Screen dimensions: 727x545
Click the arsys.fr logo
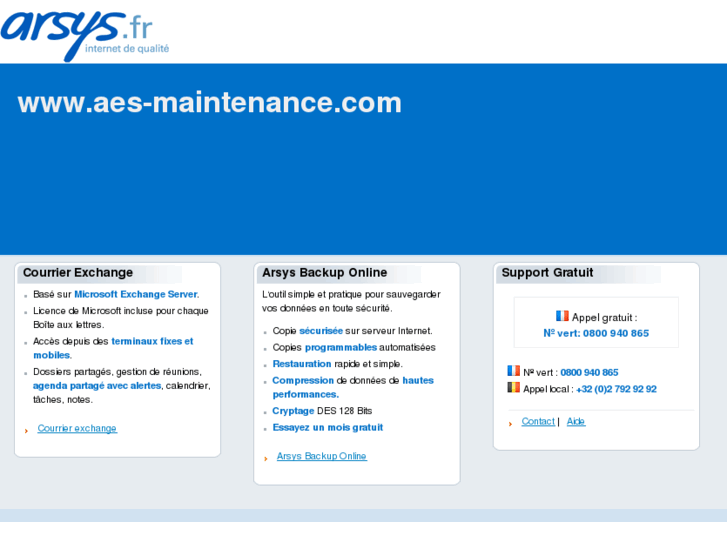pos(85,35)
